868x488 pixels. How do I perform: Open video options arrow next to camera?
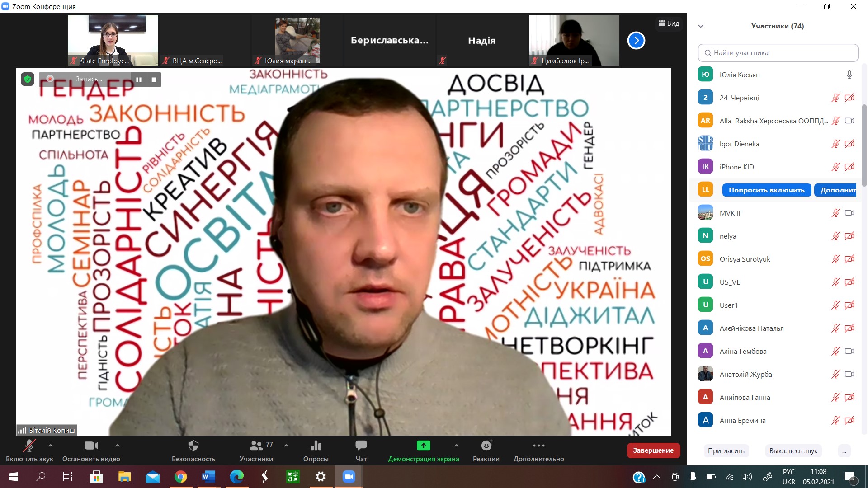point(118,446)
